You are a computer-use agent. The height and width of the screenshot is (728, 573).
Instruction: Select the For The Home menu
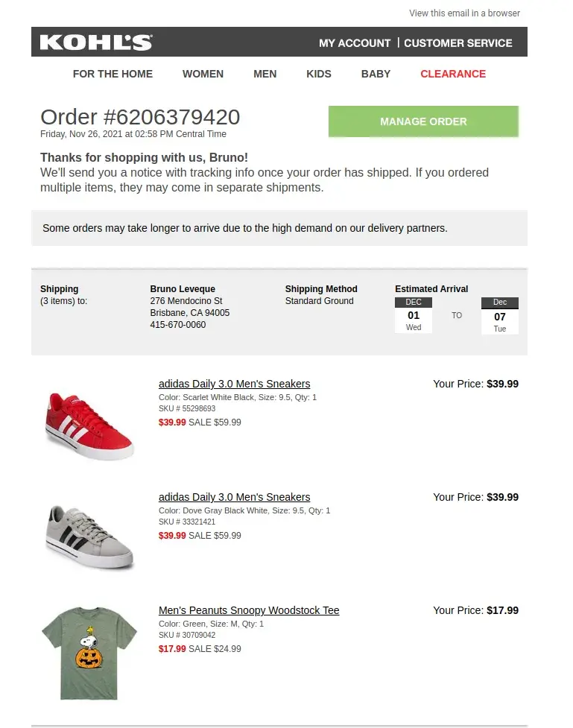pyautogui.click(x=113, y=74)
